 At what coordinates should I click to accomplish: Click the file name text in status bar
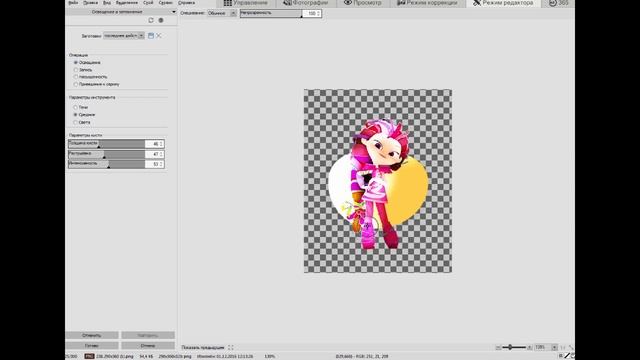point(115,356)
